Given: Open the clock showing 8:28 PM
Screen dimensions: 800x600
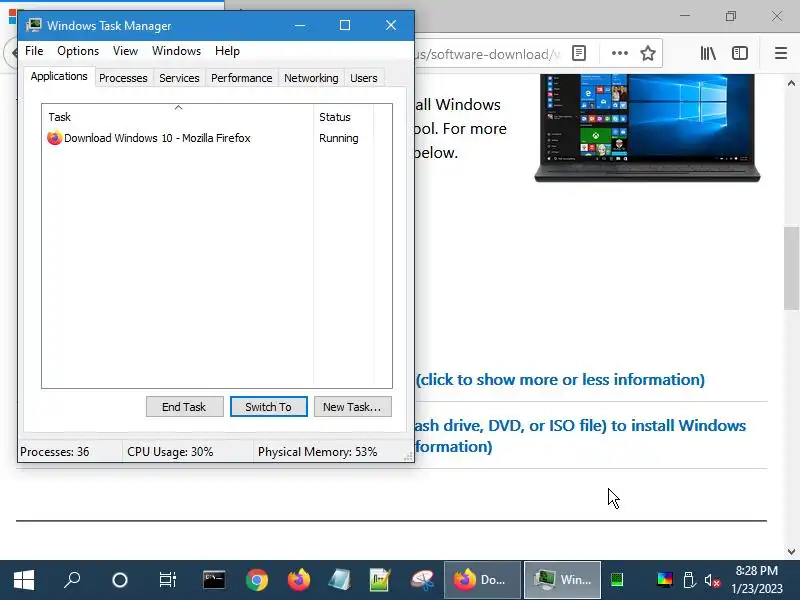Looking at the screenshot, I should point(757,580).
